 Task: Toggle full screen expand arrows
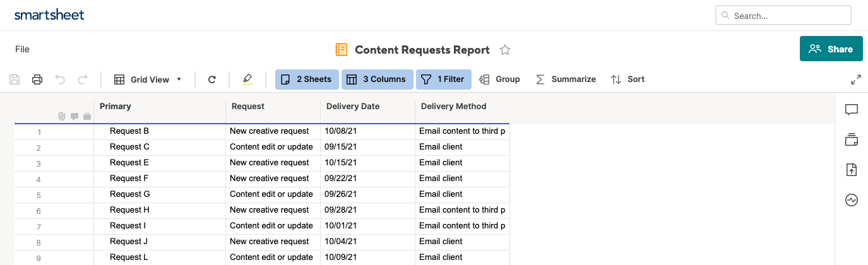coord(856,79)
